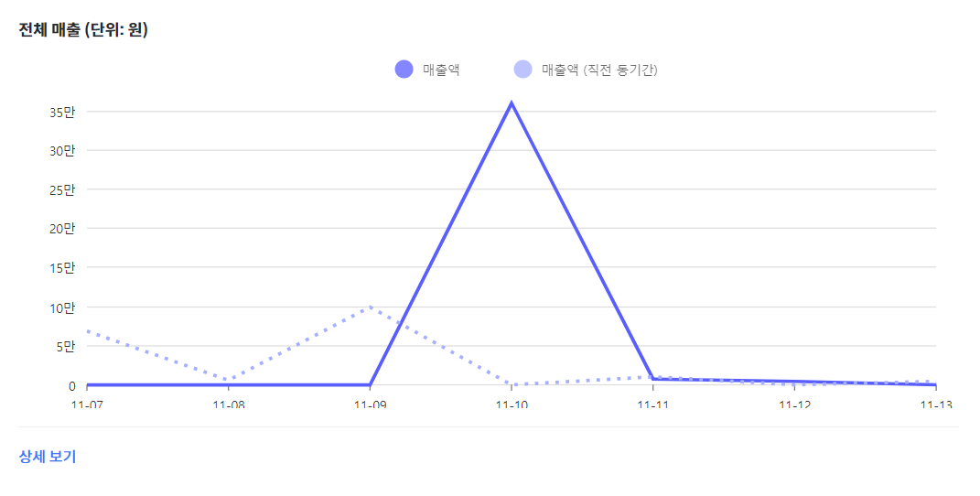This screenshot has height=496, width=980.
Task: Select the 11-10 x-axis date label
Action: (512, 404)
